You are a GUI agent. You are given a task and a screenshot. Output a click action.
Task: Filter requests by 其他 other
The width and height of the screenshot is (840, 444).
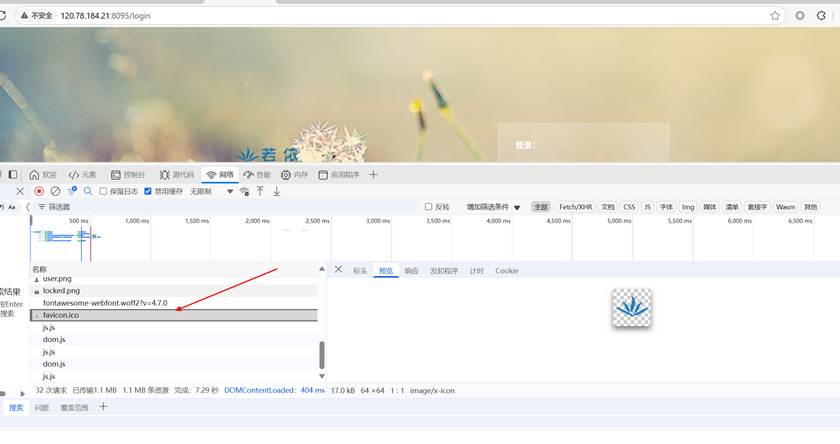(x=811, y=207)
